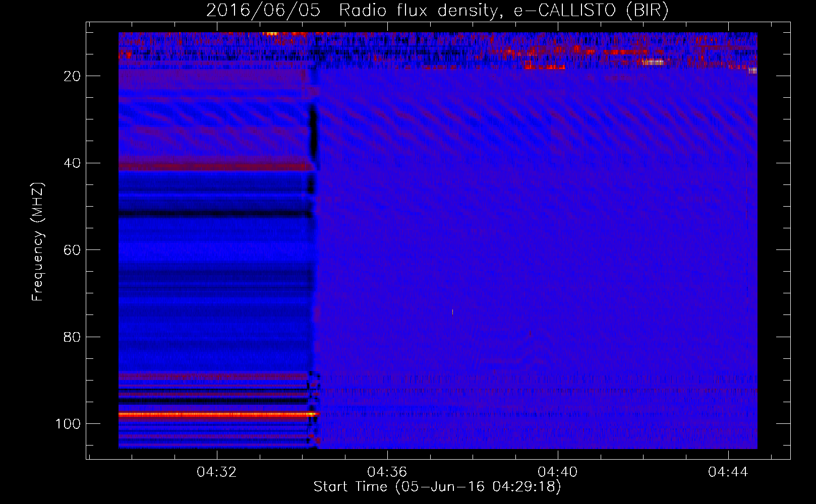Click the small white speck near 75 MHz
Image resolution: width=816 pixels, height=504 pixels.
click(x=452, y=312)
